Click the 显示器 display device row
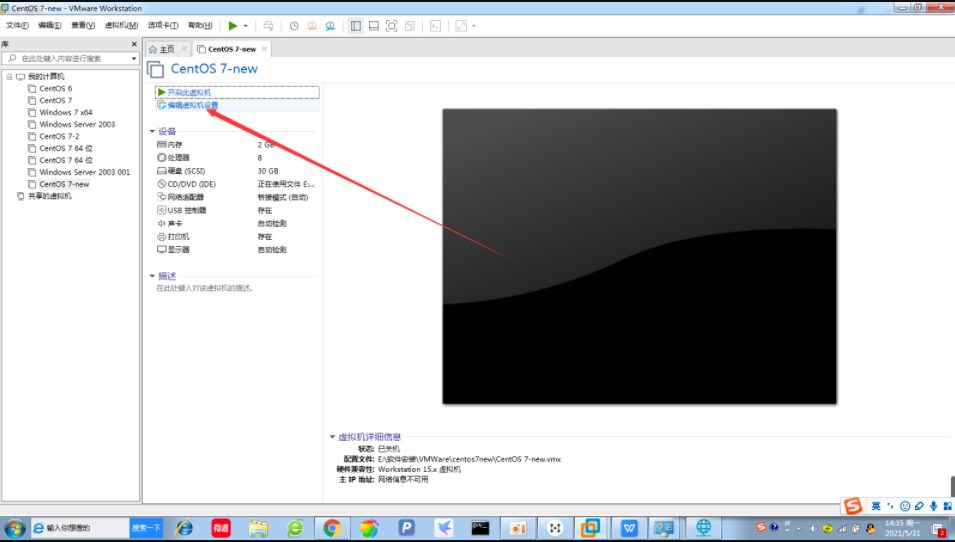The width and height of the screenshot is (955, 542). [x=236, y=250]
